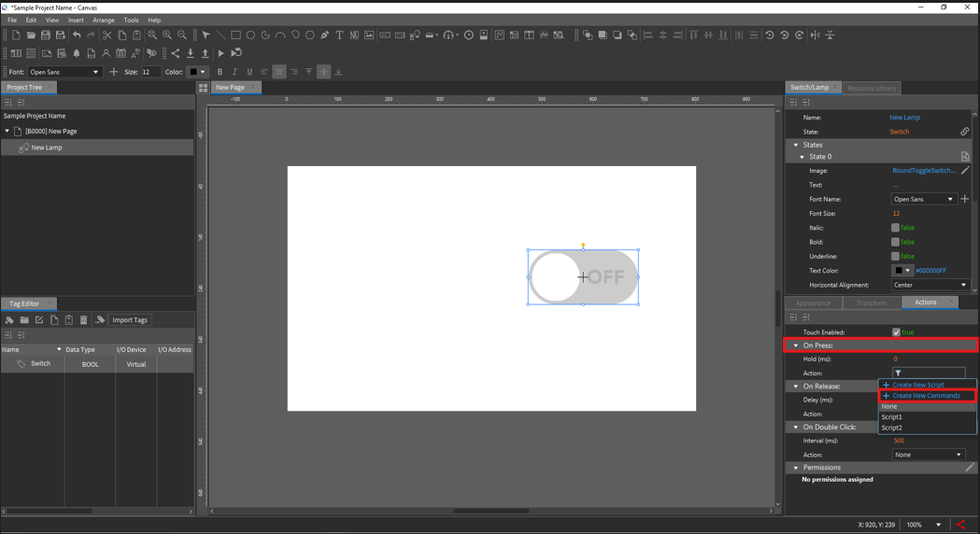Select the Line drawing tool

tap(221, 35)
